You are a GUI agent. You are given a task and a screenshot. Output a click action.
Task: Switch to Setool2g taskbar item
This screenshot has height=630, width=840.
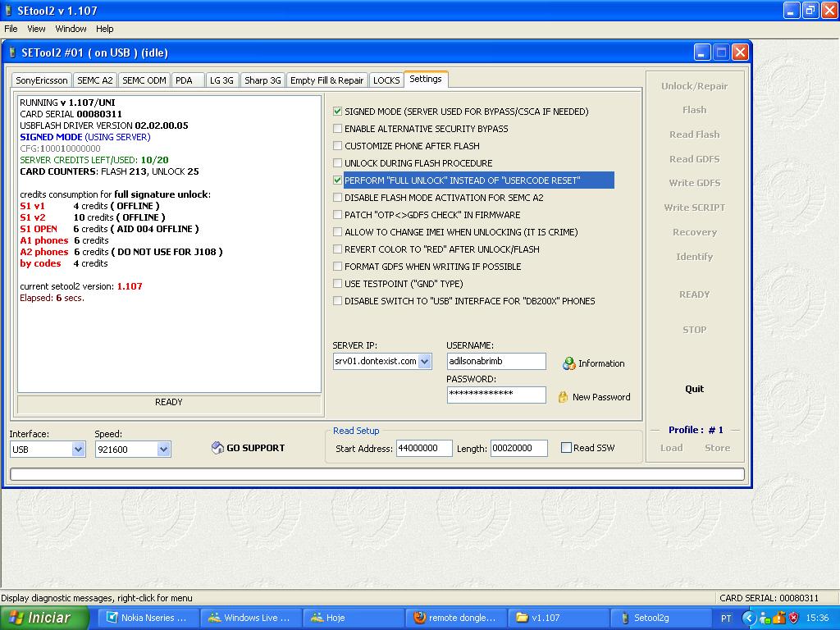coord(660,618)
